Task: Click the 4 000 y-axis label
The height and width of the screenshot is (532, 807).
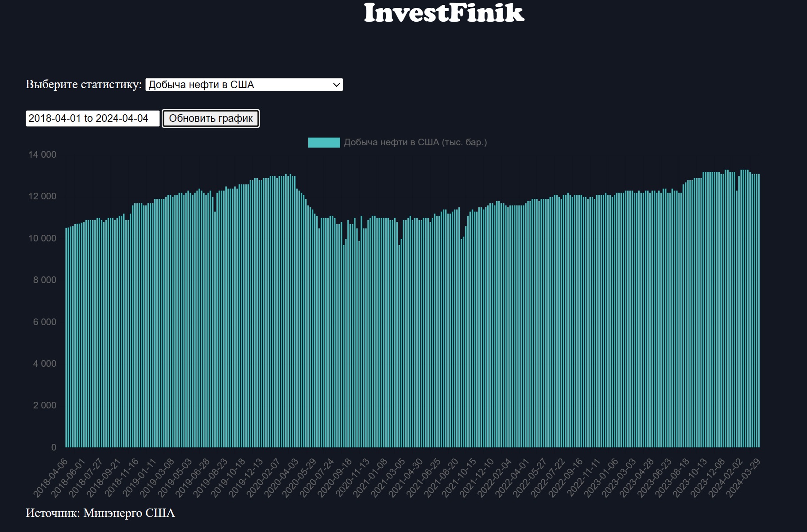Action: 45,364
